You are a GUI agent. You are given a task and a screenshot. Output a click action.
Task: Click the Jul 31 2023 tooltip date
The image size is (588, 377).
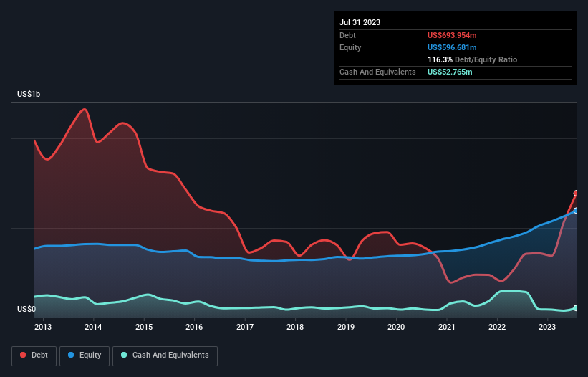tap(360, 22)
